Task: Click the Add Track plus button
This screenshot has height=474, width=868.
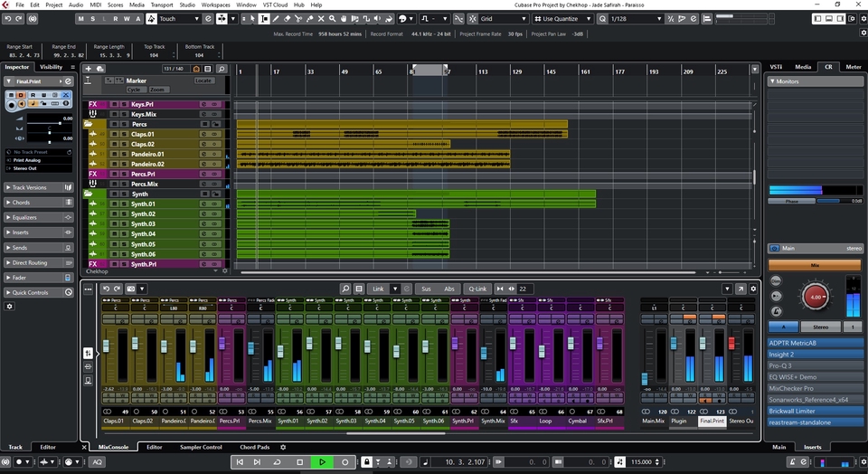Action: pos(88,69)
